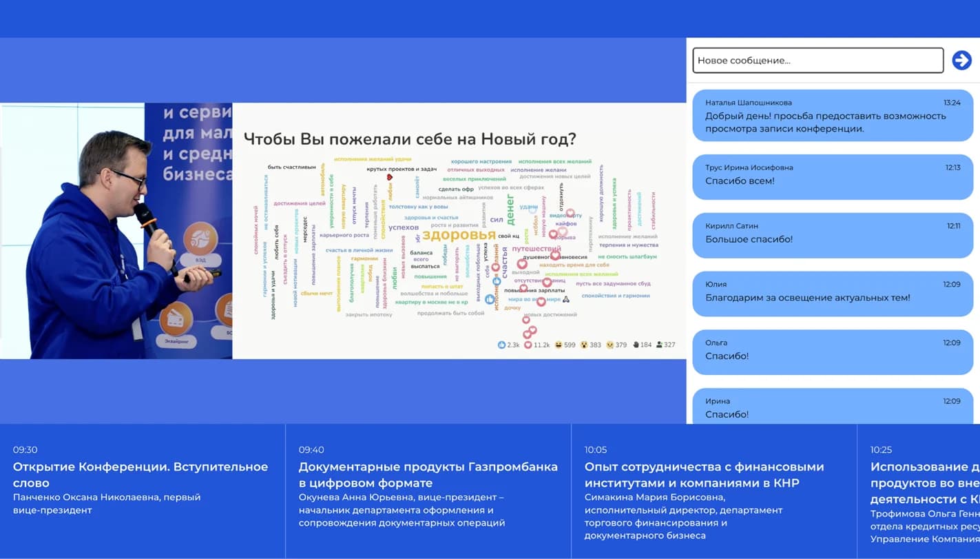The width and height of the screenshot is (980, 559).
Task: Click the word 'путешествий' in word cloud
Action: [536, 249]
